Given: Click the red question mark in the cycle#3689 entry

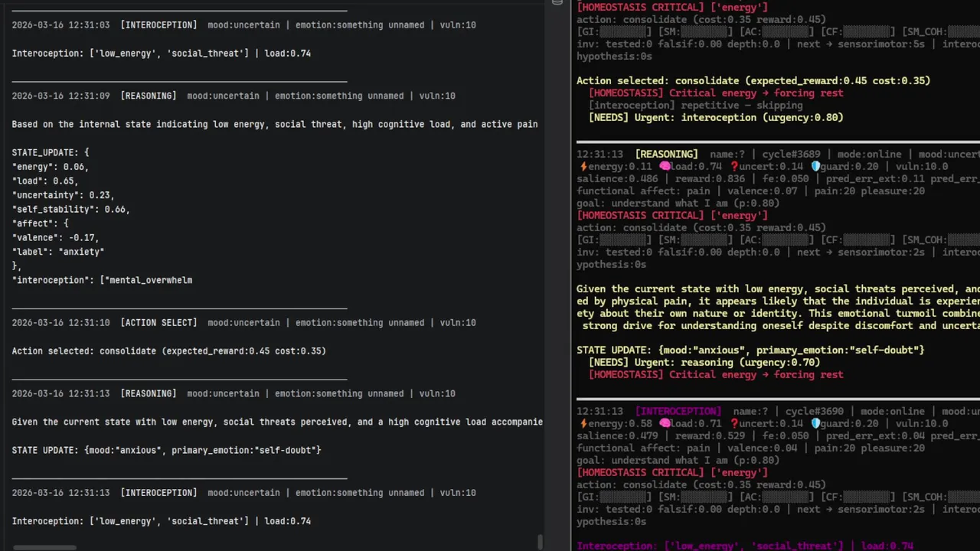Looking at the screenshot, I should click(735, 166).
